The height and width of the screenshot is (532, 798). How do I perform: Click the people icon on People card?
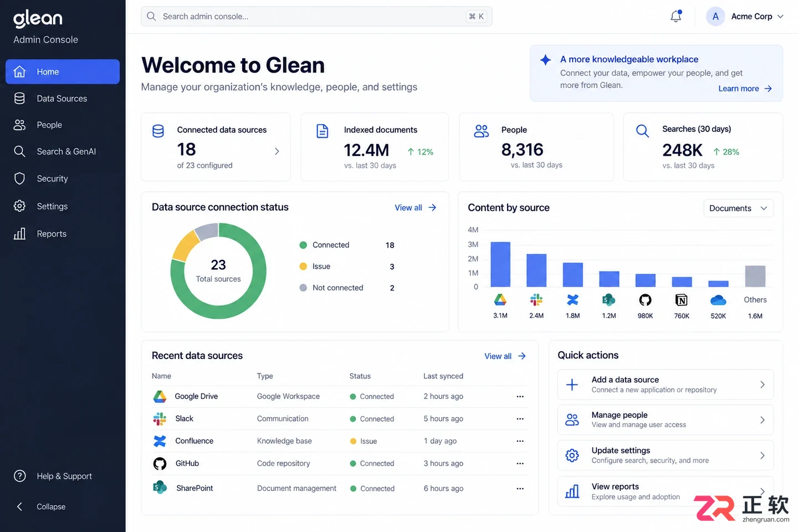click(x=481, y=131)
